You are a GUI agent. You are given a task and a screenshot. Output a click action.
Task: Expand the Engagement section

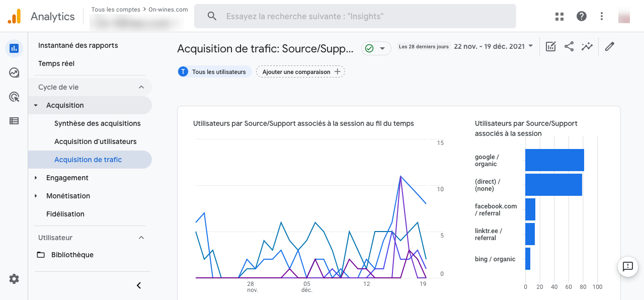click(67, 178)
